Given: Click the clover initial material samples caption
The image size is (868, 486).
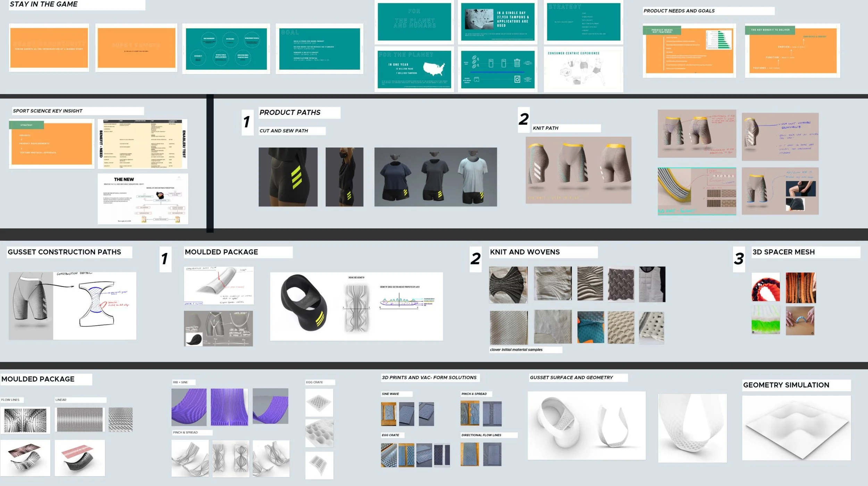Looking at the screenshot, I should coord(516,350).
